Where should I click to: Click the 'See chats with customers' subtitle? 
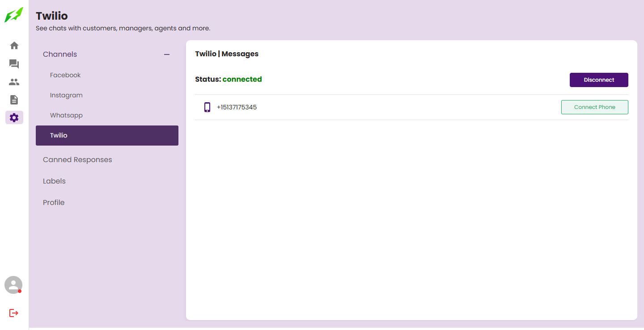[123, 28]
